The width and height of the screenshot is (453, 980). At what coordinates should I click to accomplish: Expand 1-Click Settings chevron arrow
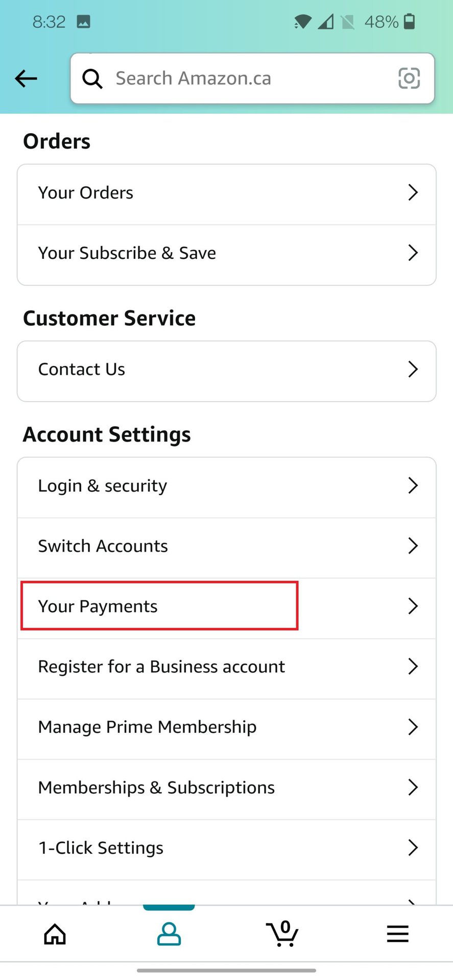413,848
